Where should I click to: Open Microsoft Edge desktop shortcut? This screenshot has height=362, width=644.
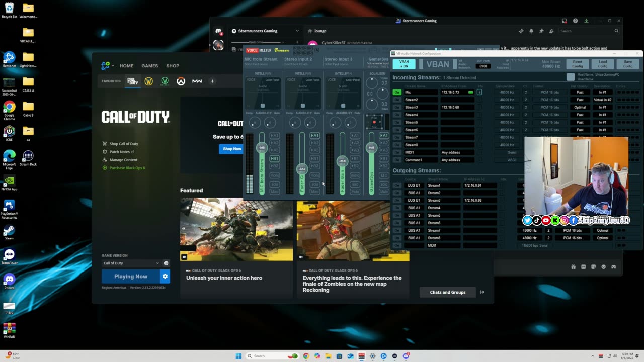tap(9, 159)
